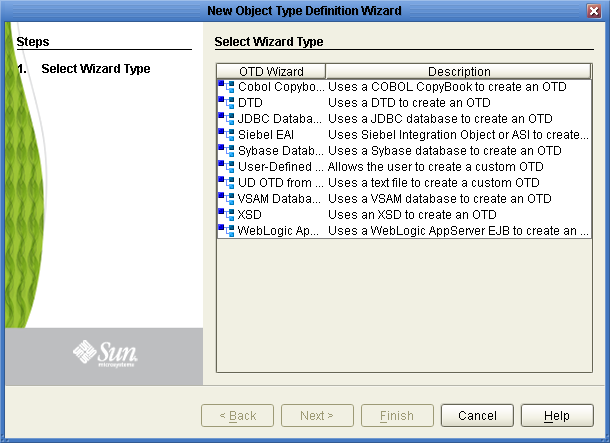Select the Sybase Datab... wizard name

pos(280,151)
